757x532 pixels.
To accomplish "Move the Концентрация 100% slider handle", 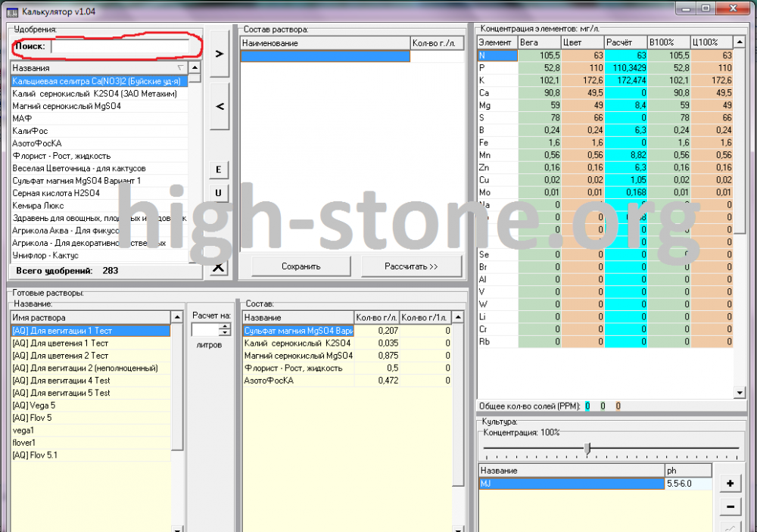I will tap(587, 449).
